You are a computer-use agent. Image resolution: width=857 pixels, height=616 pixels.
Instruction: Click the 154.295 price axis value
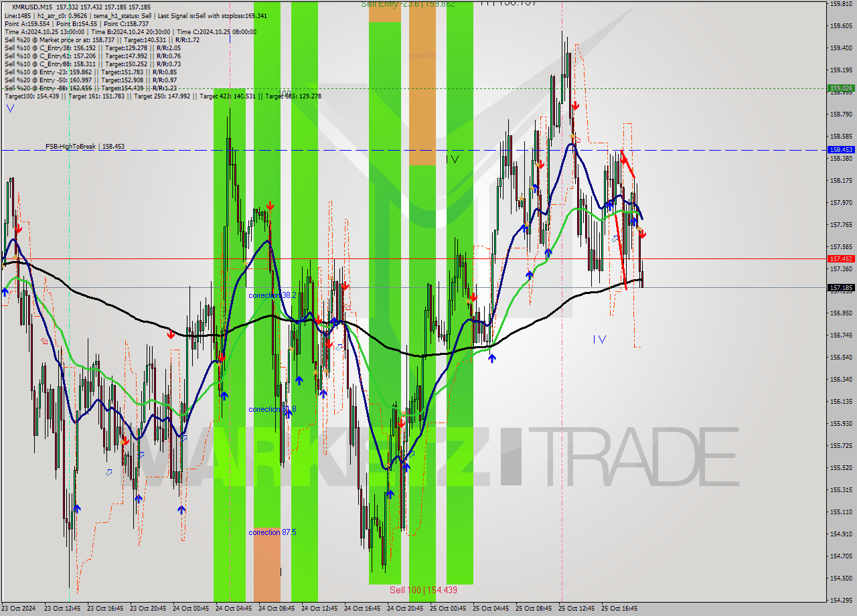pyautogui.click(x=841, y=600)
